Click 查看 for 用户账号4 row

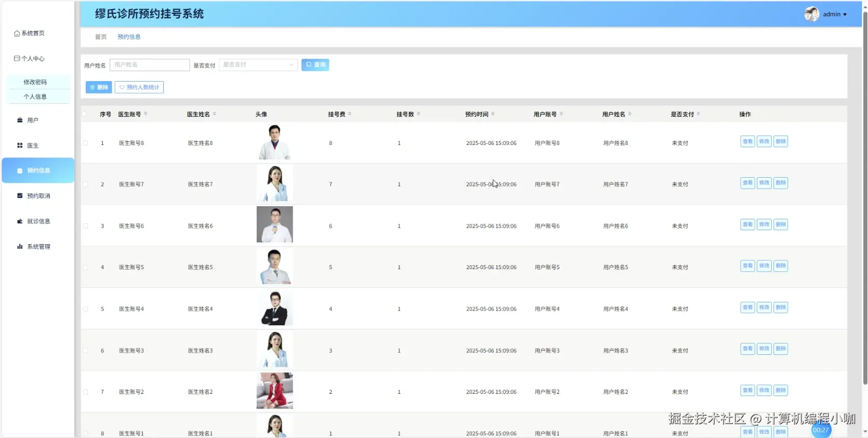(747, 308)
